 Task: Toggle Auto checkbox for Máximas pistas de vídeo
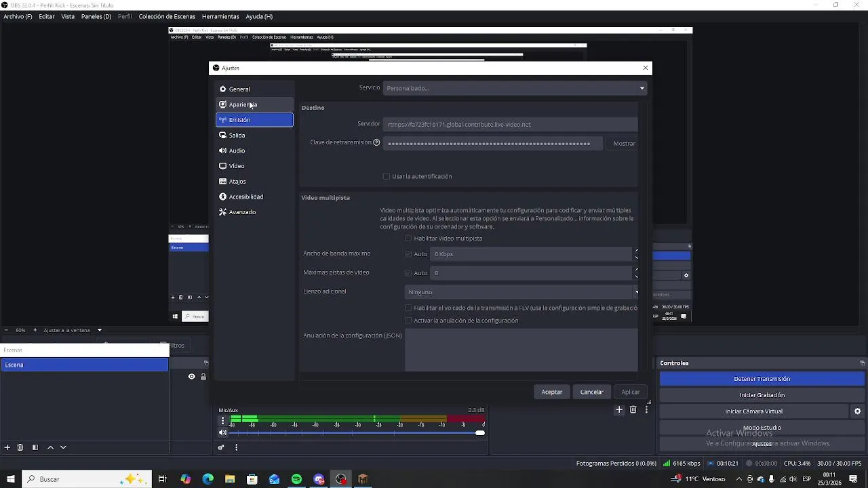click(x=408, y=273)
